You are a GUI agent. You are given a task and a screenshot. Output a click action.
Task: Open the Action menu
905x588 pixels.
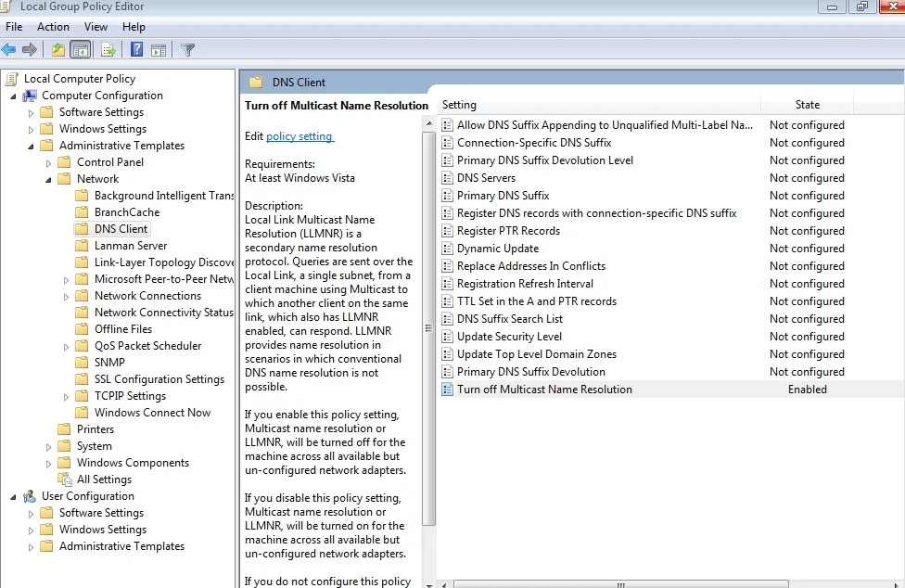point(53,27)
